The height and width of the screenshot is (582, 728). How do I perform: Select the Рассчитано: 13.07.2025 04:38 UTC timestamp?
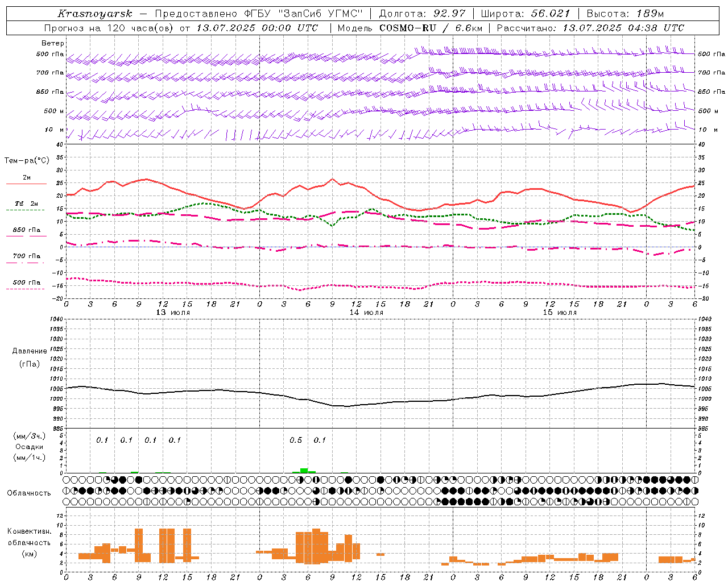(590, 28)
